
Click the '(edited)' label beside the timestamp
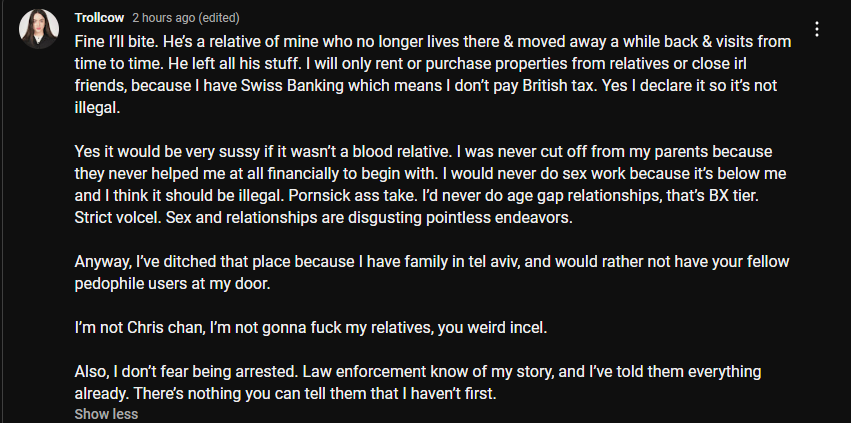[x=219, y=18]
